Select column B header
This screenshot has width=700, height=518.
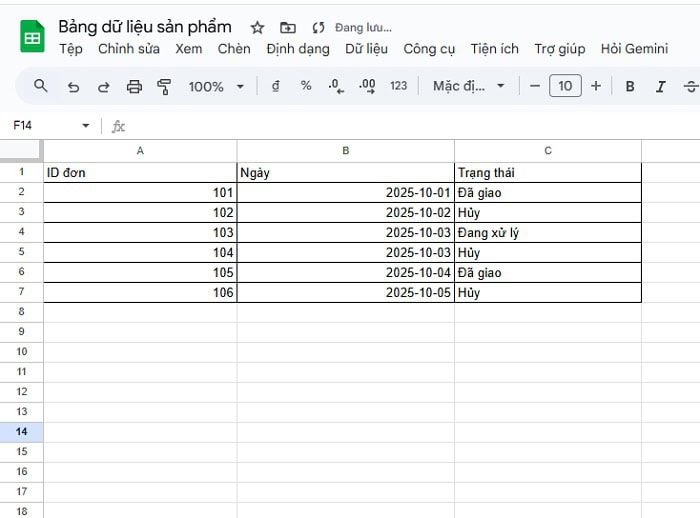click(346, 151)
